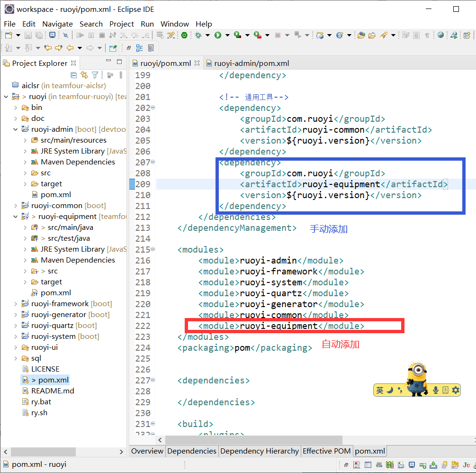476x473 pixels.
Task: Expand the ruoyi-framework module
Action: [x=16, y=304]
